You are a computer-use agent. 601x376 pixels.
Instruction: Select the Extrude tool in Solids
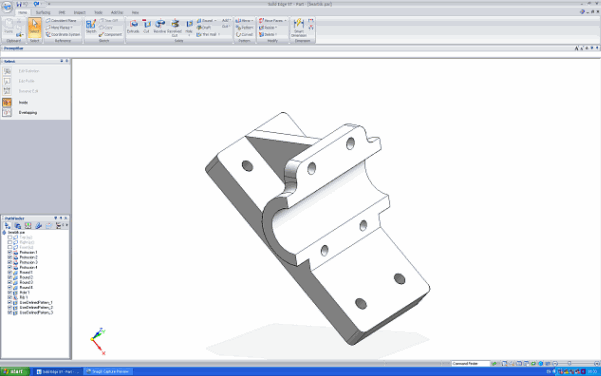(x=133, y=26)
